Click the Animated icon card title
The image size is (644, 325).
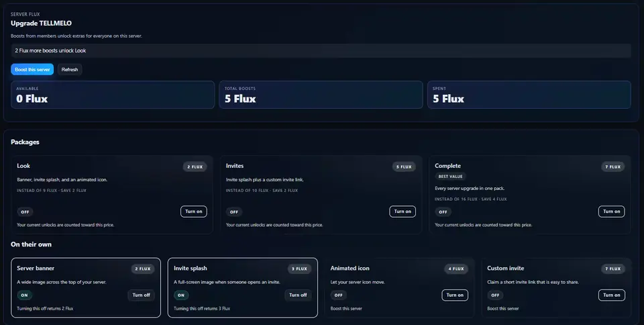point(350,268)
